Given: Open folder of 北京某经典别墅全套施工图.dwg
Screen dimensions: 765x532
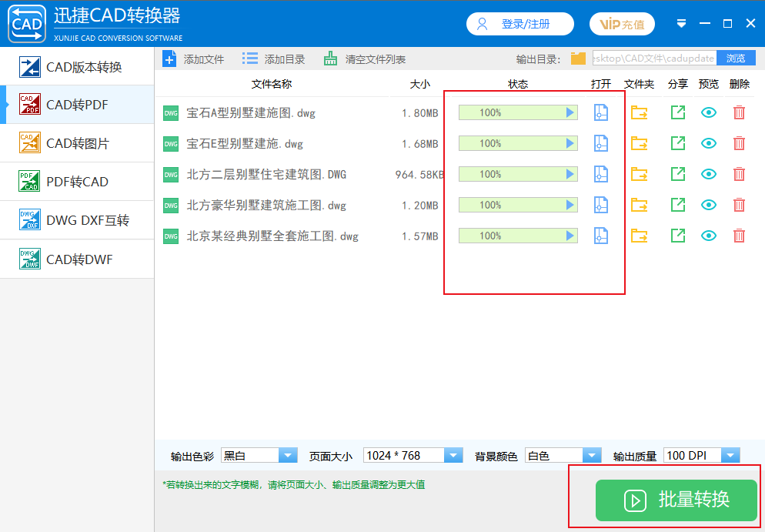Looking at the screenshot, I should click(639, 236).
